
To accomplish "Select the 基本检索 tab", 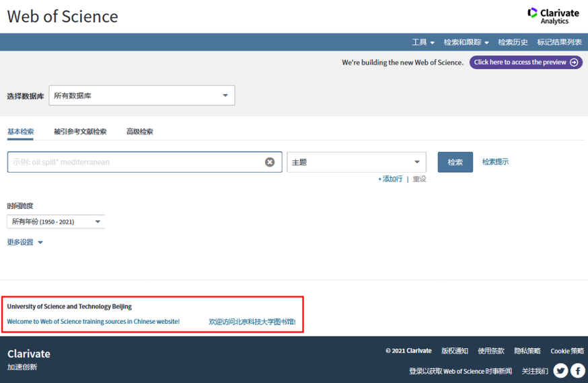I will coord(20,132).
